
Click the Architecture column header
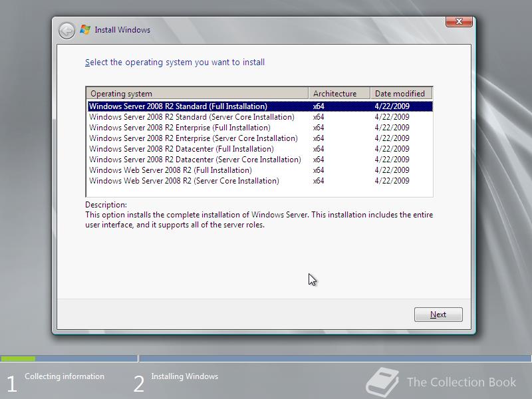point(339,93)
